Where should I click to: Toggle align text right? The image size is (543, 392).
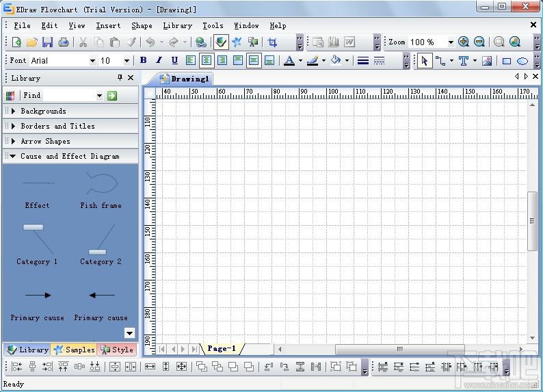click(x=222, y=61)
